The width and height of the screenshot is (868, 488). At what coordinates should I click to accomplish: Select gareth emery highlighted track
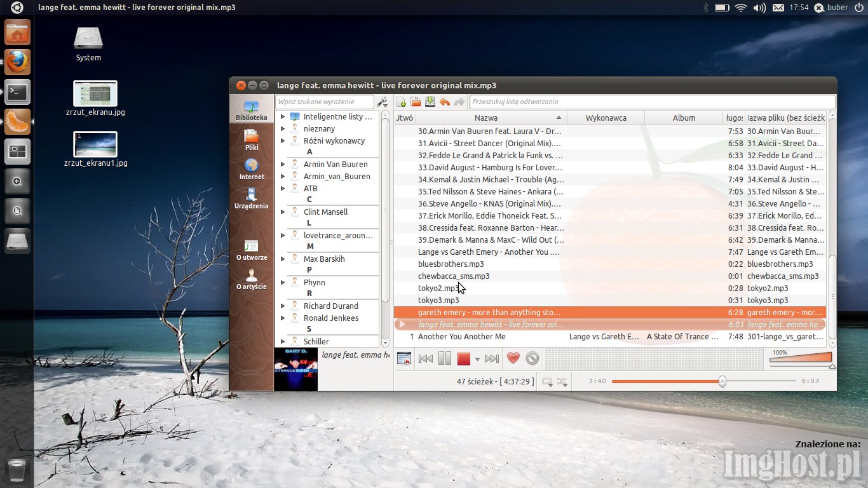tap(610, 313)
